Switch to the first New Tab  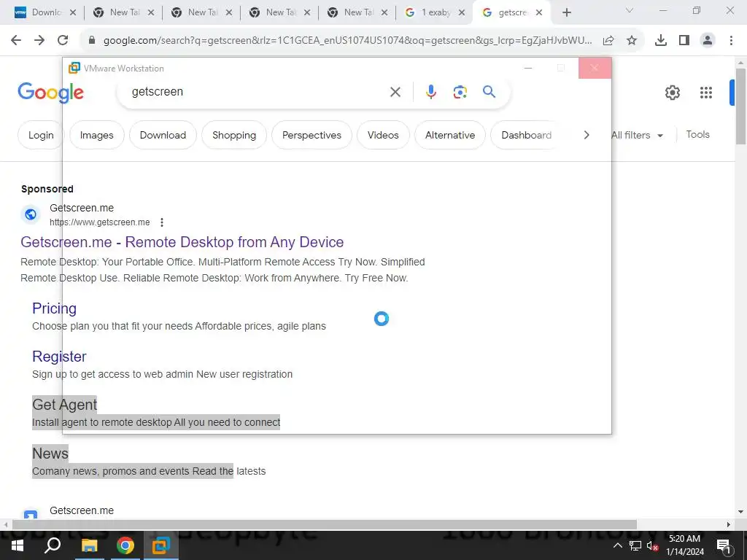pos(123,12)
